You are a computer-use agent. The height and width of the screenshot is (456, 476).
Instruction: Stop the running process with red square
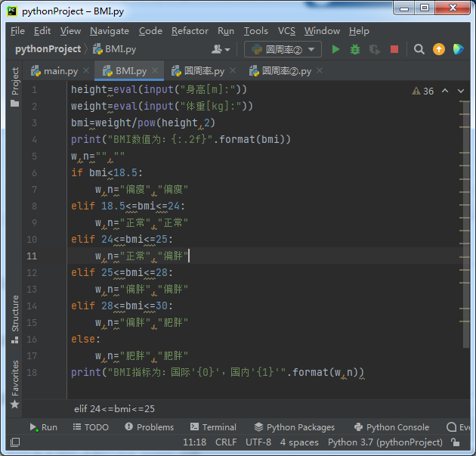tap(394, 49)
